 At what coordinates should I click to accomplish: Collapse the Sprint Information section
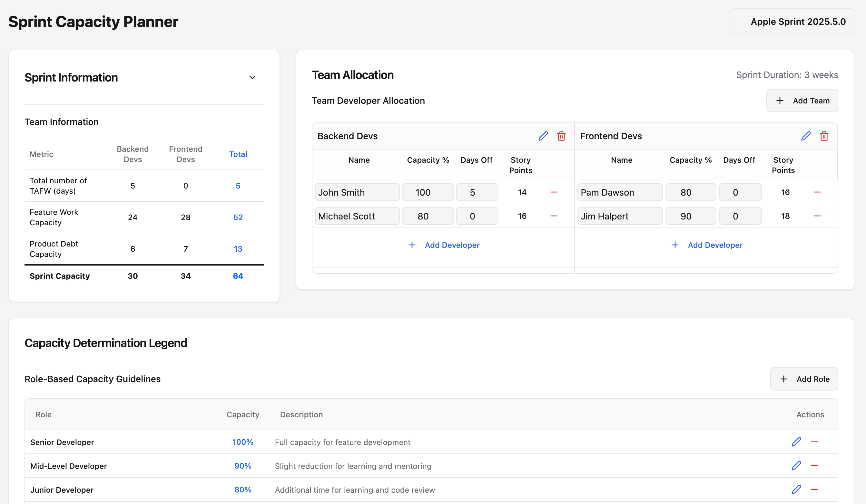click(252, 77)
